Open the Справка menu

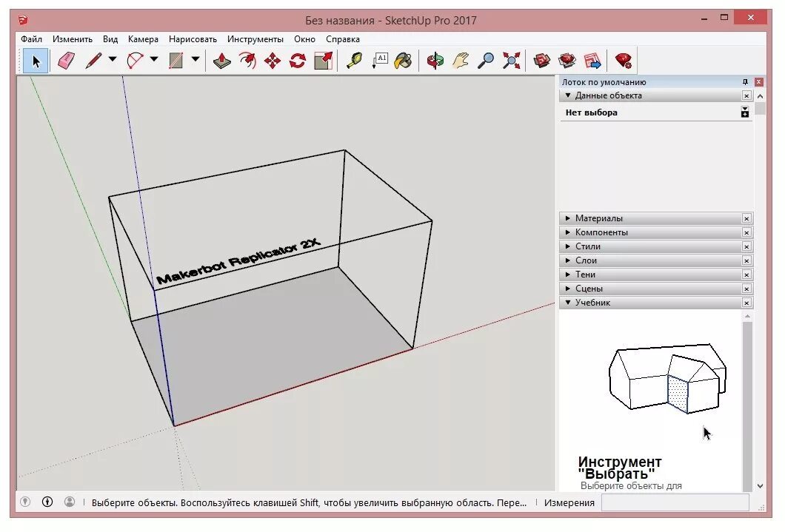[x=342, y=39]
